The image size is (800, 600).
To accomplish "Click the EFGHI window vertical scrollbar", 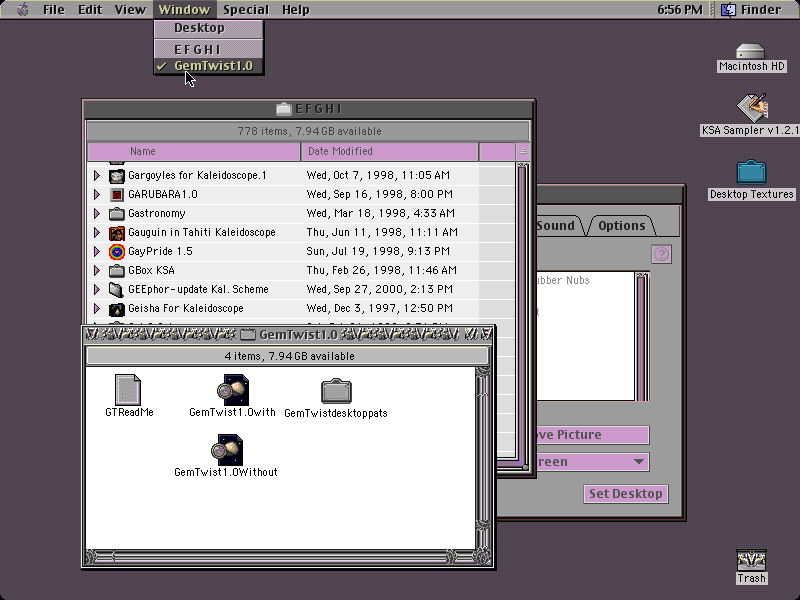I will pos(522,314).
